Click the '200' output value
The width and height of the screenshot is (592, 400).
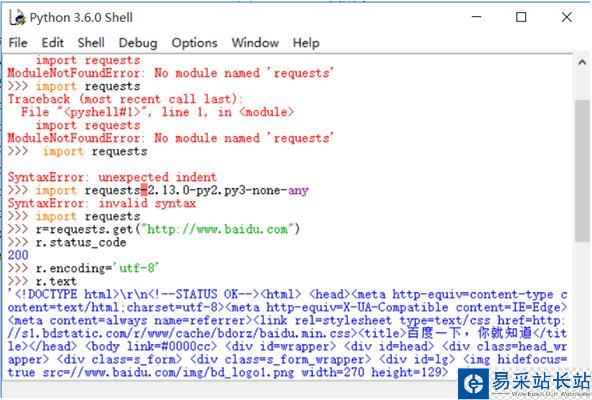(x=18, y=255)
